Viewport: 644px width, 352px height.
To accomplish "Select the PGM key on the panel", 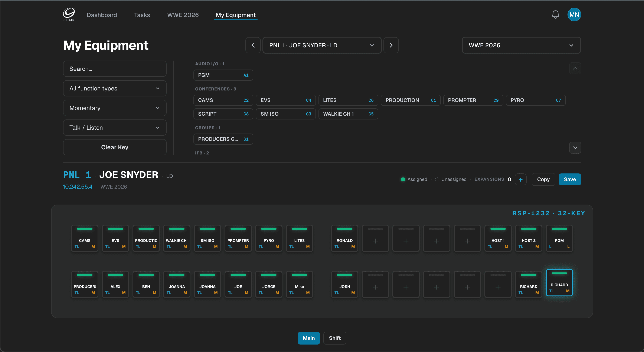I will click(x=559, y=238).
